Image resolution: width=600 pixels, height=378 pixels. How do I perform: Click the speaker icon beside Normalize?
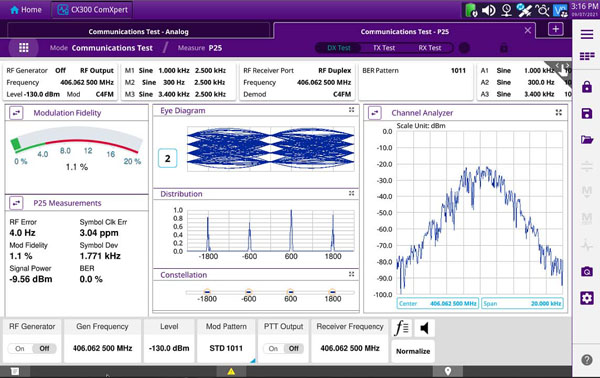pos(424,328)
